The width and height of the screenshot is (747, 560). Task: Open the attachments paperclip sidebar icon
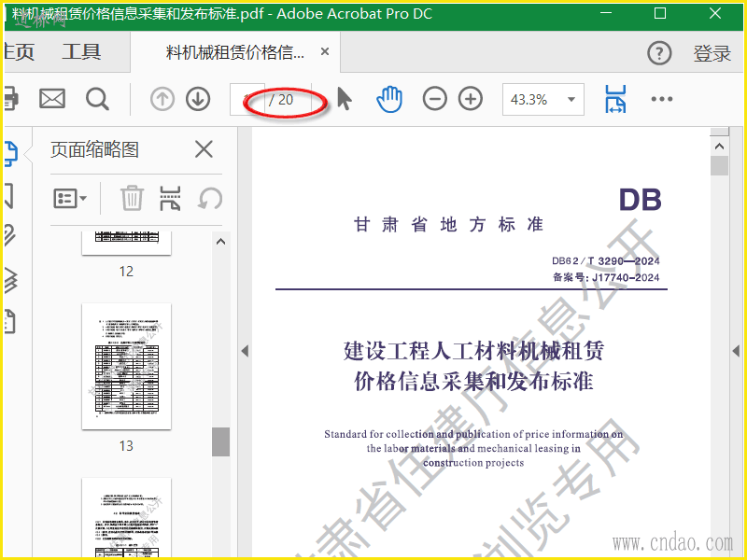(x=9, y=236)
